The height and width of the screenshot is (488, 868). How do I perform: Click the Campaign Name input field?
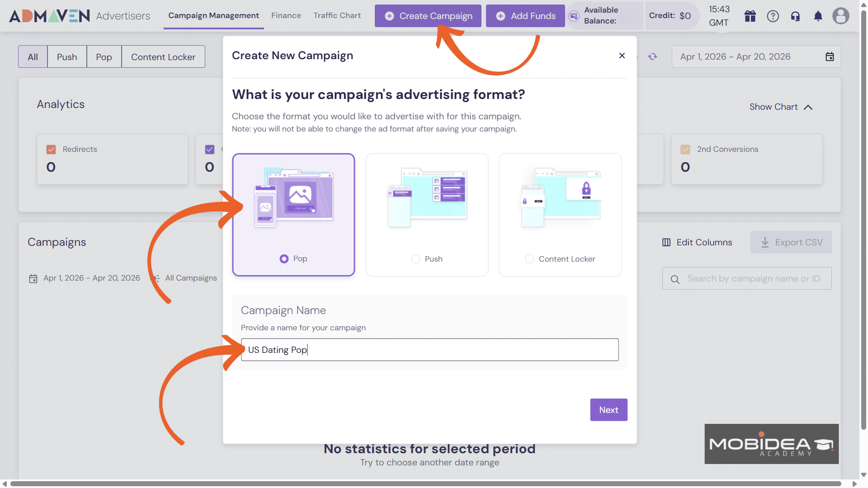pos(430,350)
